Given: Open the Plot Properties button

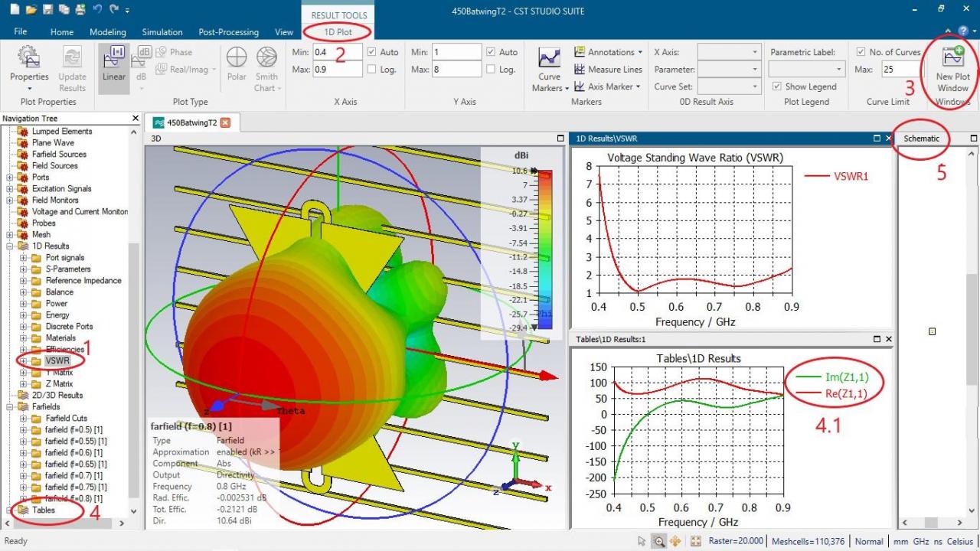Looking at the screenshot, I should (x=29, y=67).
